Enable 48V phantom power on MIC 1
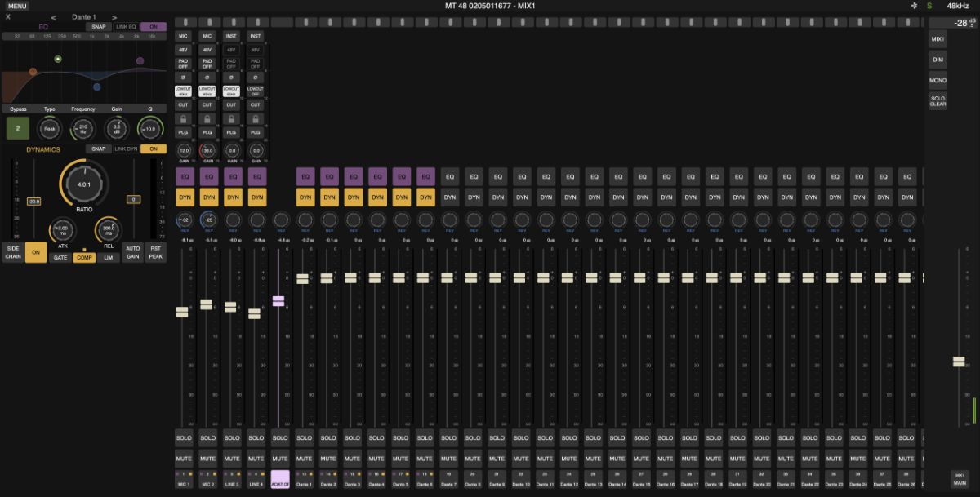Viewport: 980px width, 497px height. pos(184,50)
